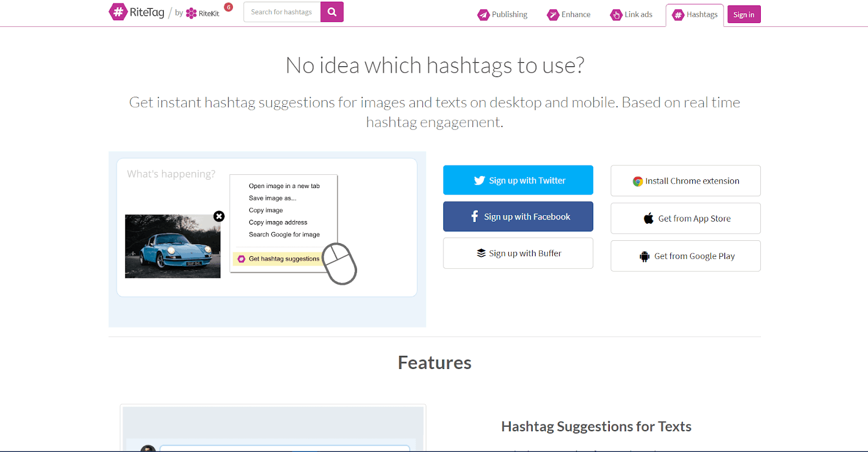Click the Publishing paper-plane icon
This screenshot has width=868, height=452.
pyautogui.click(x=483, y=15)
